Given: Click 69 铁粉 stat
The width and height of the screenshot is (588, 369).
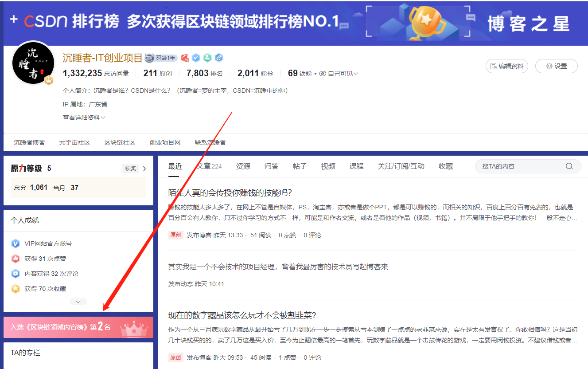Looking at the screenshot, I should click(300, 74).
